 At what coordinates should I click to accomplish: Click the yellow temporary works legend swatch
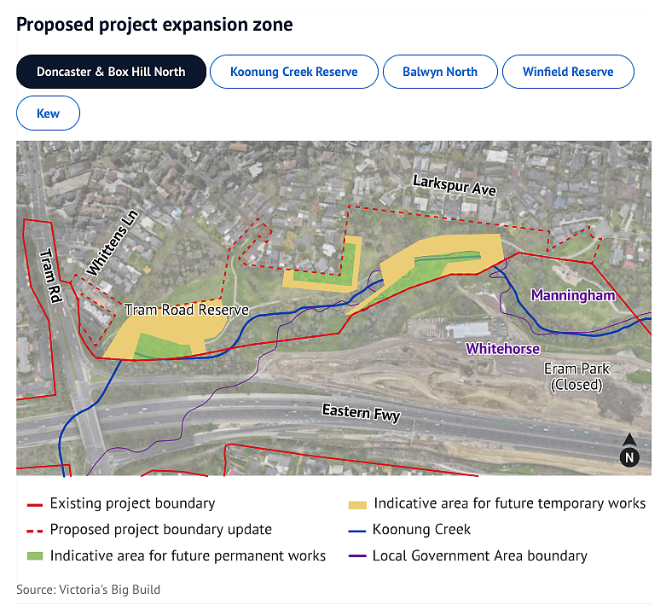pos(357,505)
